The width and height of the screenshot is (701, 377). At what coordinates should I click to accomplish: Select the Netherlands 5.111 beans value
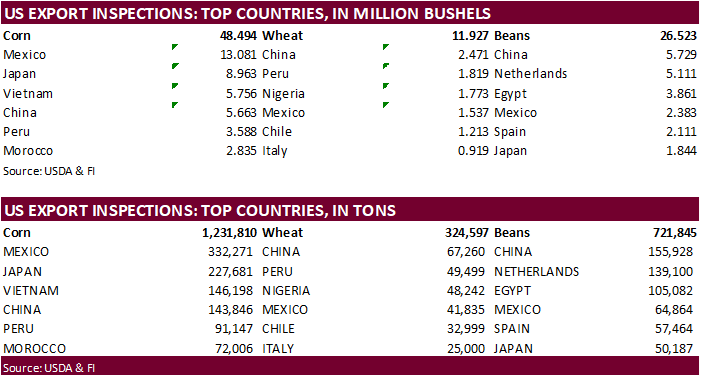point(681,74)
